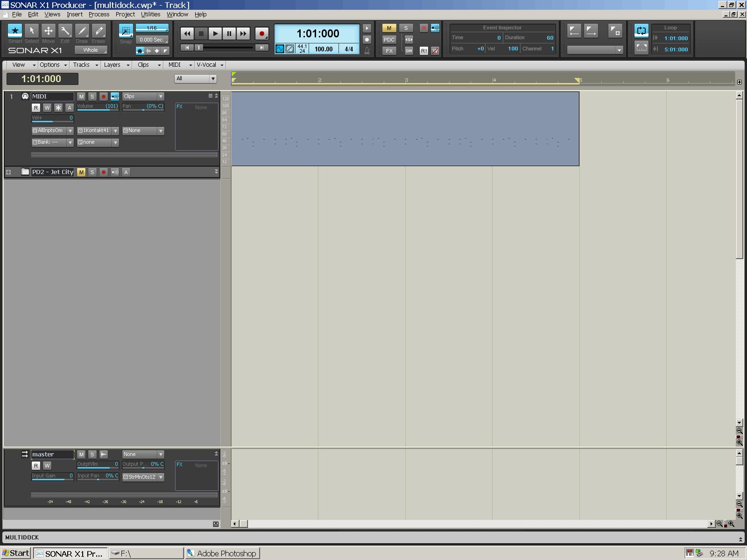Viewport: 747px width, 560px height.
Task: Mute the MIDI track
Action: (x=81, y=97)
